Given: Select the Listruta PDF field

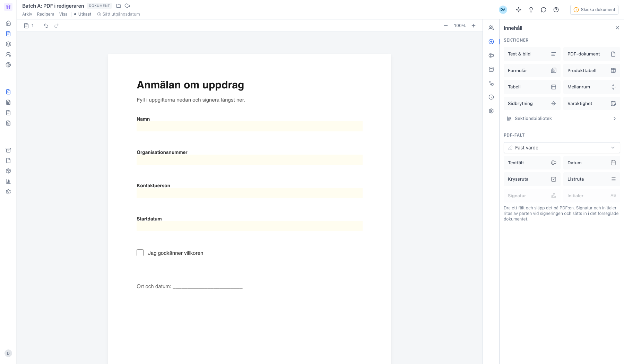Looking at the screenshot, I should tap(591, 179).
